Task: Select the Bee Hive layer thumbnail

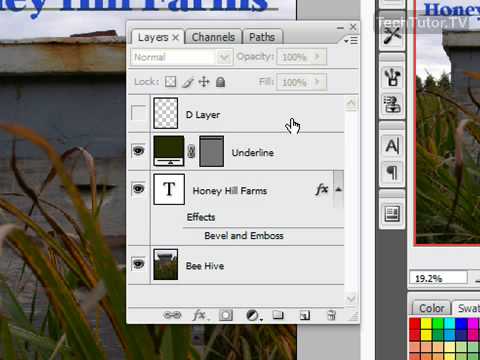Action: (x=166, y=264)
